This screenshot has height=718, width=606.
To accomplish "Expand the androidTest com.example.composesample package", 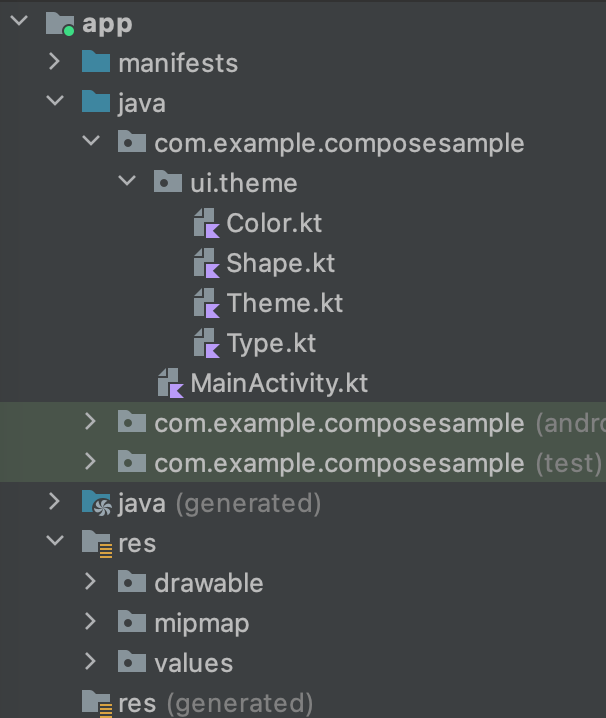I will point(90,422).
